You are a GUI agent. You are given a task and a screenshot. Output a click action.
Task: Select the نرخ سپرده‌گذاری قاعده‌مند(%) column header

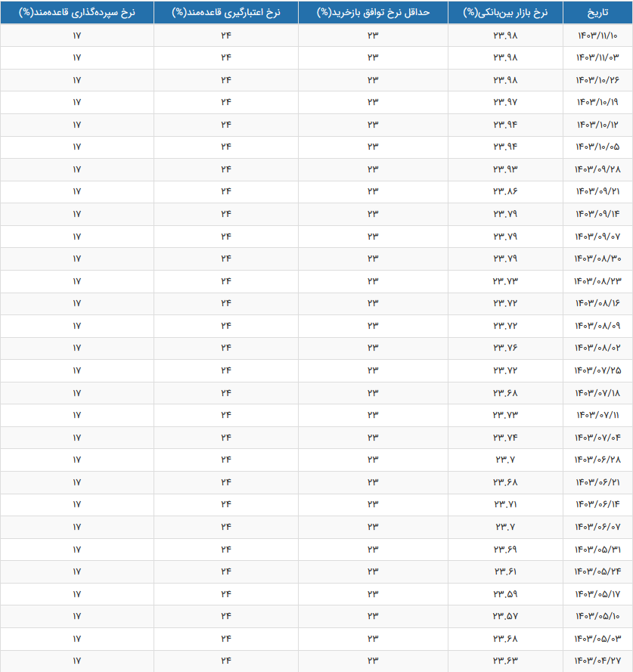[x=76, y=13]
